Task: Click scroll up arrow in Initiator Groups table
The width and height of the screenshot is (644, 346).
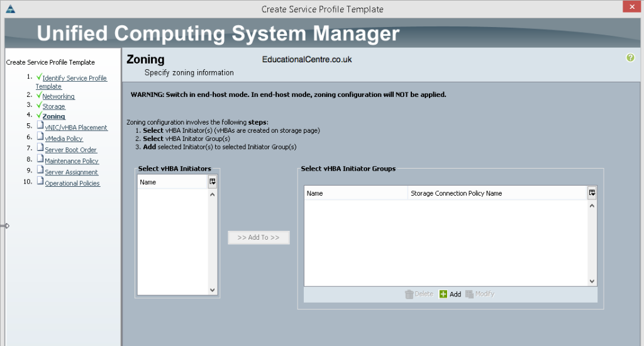Action: [x=592, y=206]
